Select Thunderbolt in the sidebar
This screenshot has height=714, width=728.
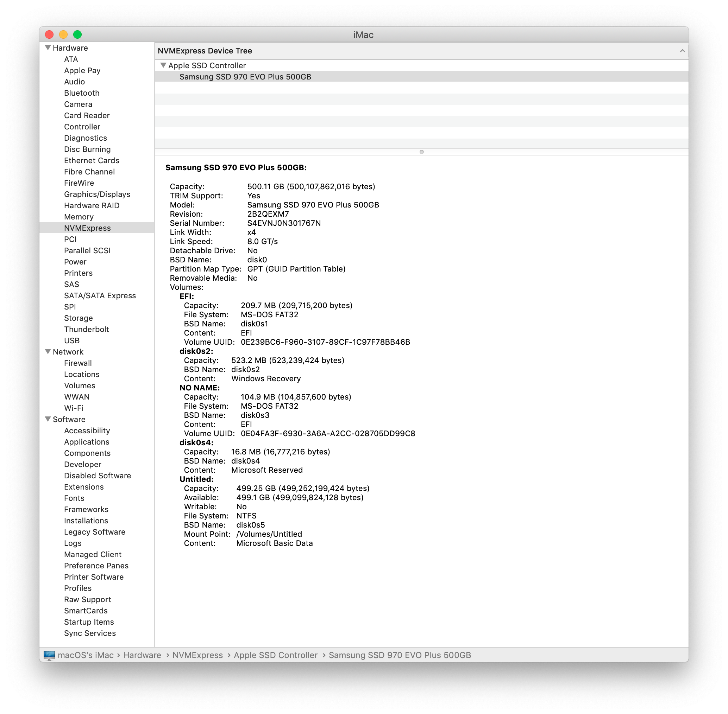coord(86,329)
